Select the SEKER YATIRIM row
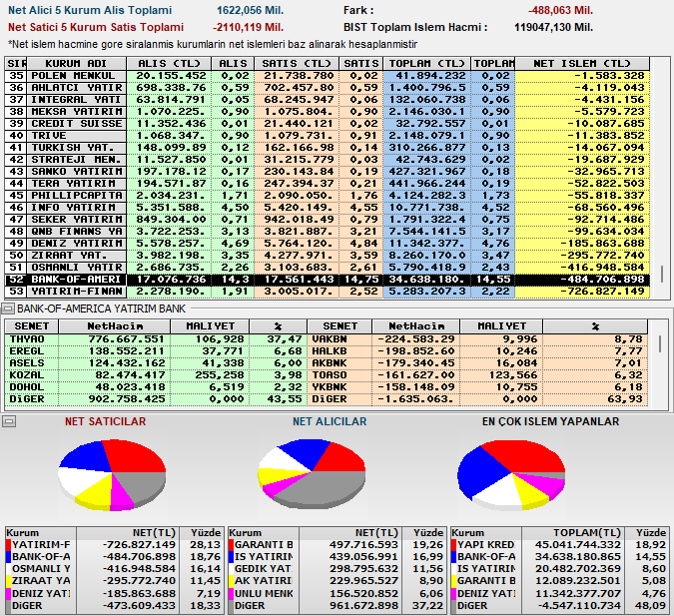 pyautogui.click(x=328, y=220)
